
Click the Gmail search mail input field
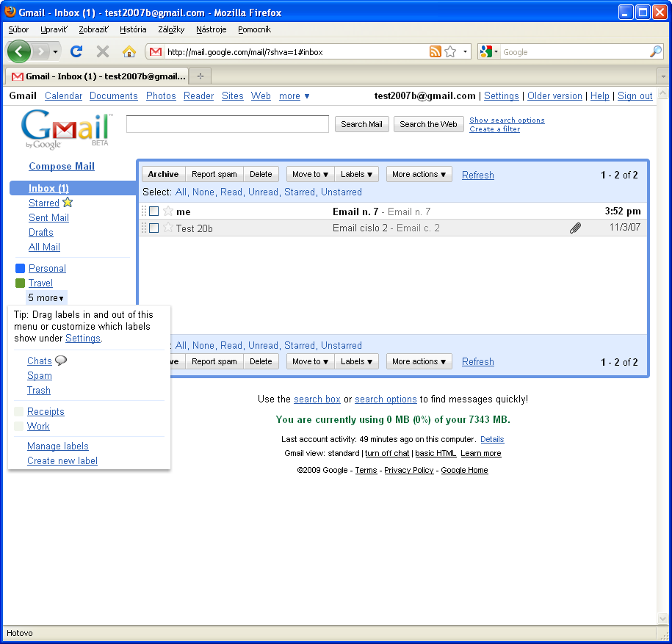[x=228, y=124]
